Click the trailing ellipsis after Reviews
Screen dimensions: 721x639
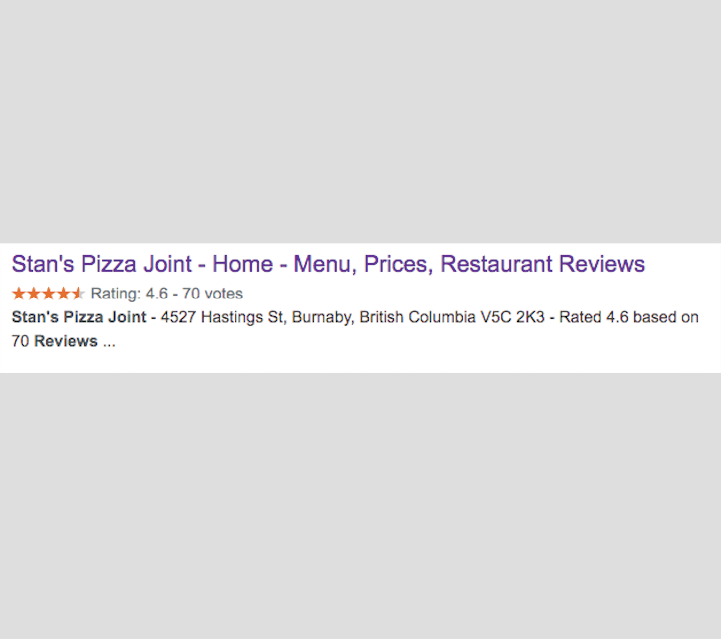[x=109, y=343]
